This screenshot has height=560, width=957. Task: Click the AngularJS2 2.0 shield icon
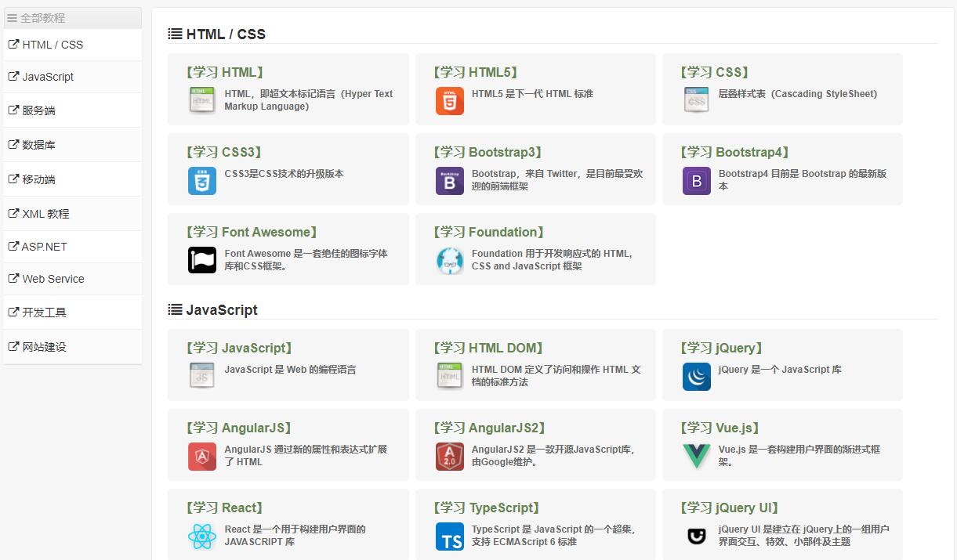click(x=450, y=456)
